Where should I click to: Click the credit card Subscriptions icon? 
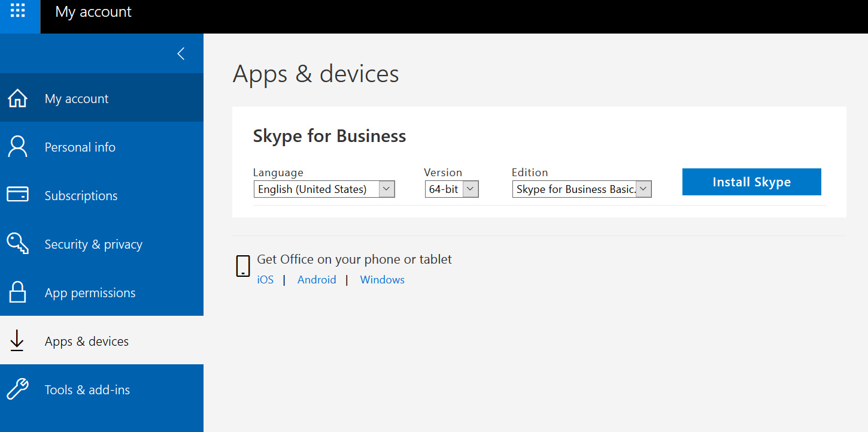tap(17, 195)
